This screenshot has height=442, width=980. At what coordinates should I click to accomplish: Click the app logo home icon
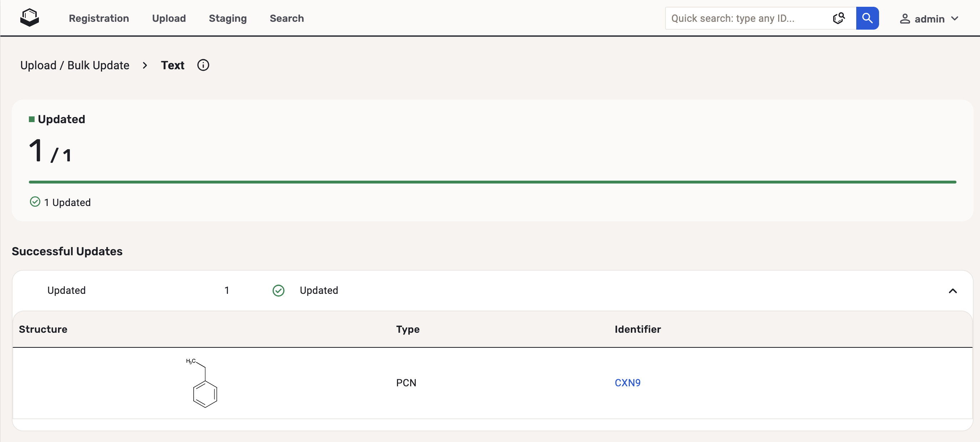point(29,18)
